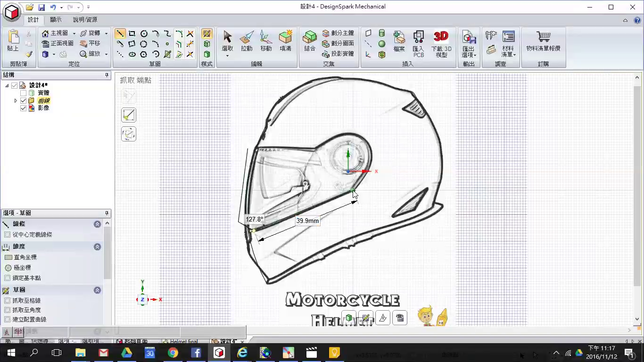Click 匯入 PCB import icon
Viewport: 644px width, 362px height.
(418, 43)
